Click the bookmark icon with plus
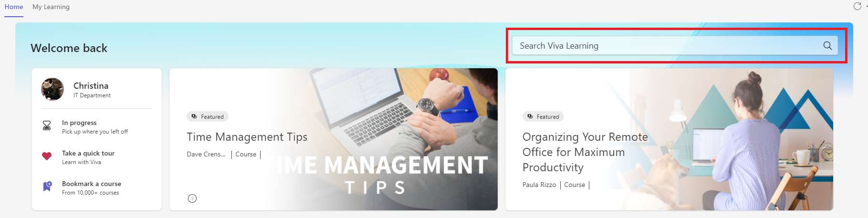 coord(47,186)
